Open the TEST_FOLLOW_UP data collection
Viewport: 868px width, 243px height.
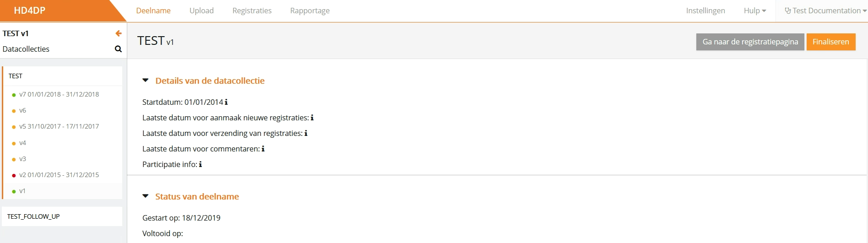point(33,216)
